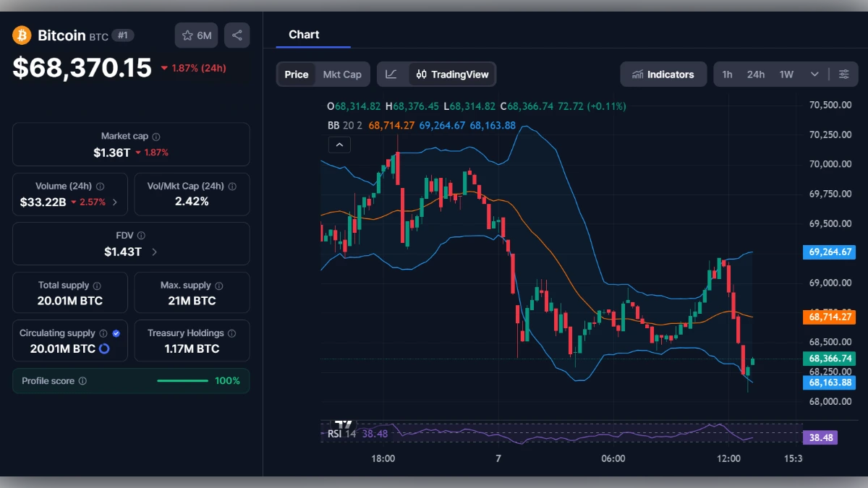Click the share icon next to the watchlist star
Viewport: 868px width, 488px height.
[237, 35]
